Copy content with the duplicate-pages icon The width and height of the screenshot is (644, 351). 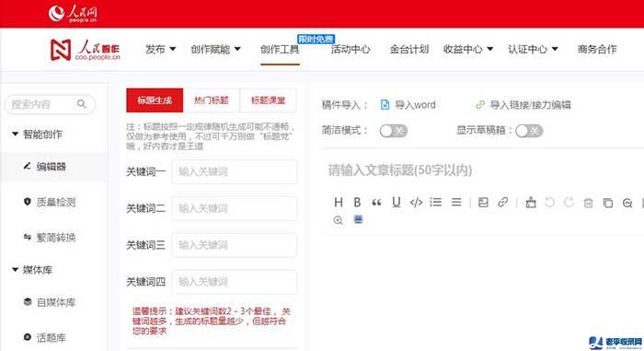[608, 203]
